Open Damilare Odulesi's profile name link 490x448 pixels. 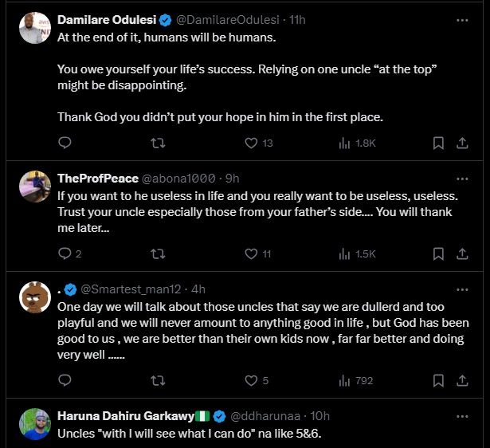coord(102,19)
